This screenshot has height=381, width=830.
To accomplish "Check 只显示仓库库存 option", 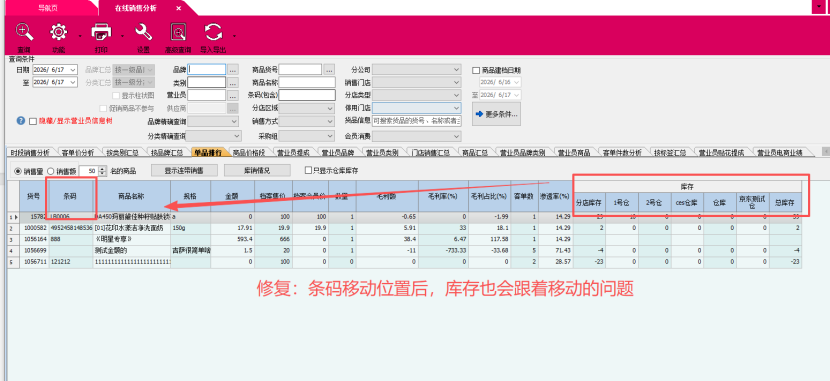I will (309, 170).
